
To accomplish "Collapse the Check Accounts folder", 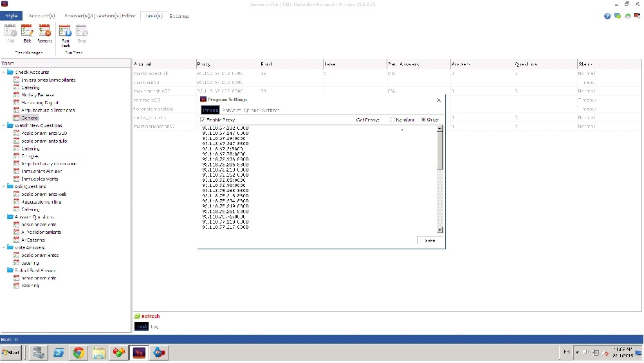I will pos(4,72).
